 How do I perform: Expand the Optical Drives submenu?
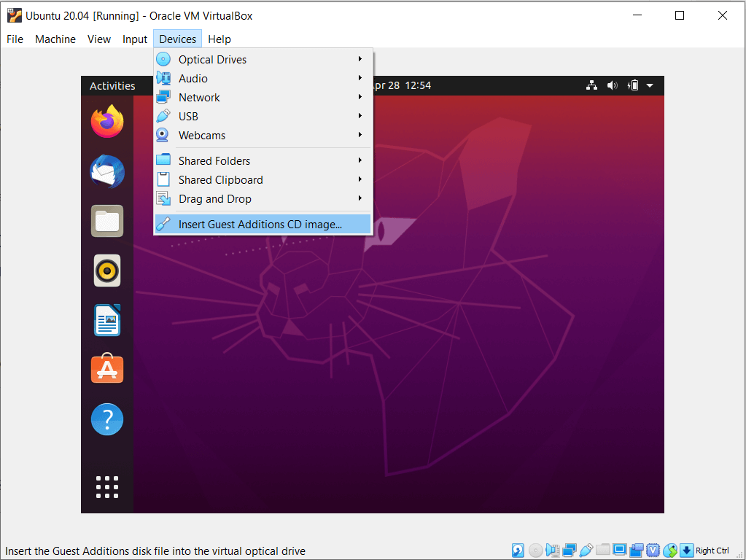point(211,59)
